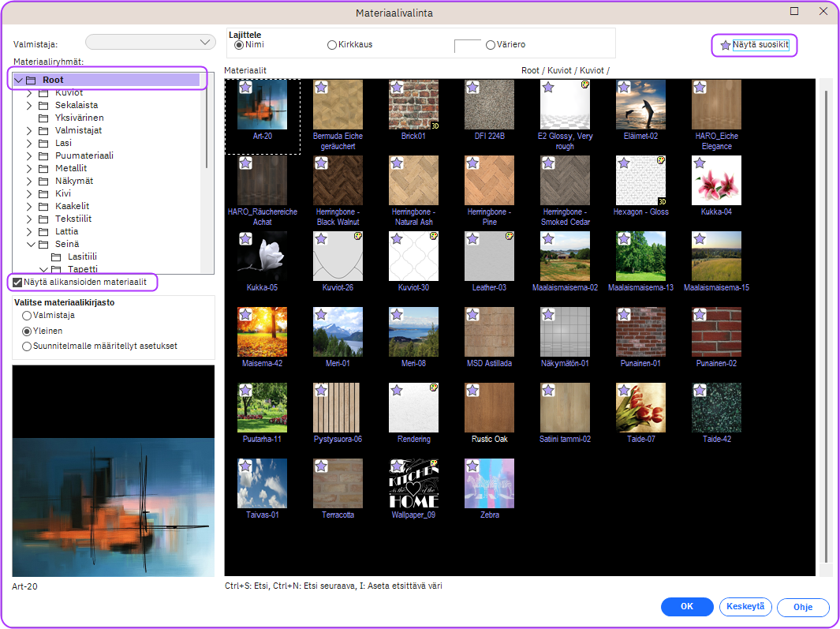This screenshot has height=629, width=840.
Task: Click the 3D badge on Hexagon - Gloss
Action: click(x=662, y=201)
